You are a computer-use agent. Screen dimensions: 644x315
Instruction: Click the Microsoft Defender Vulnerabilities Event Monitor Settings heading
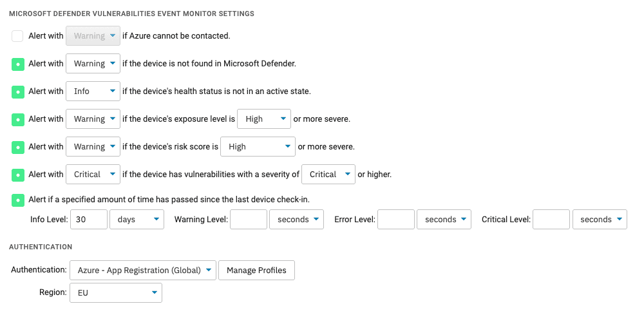pyautogui.click(x=131, y=14)
